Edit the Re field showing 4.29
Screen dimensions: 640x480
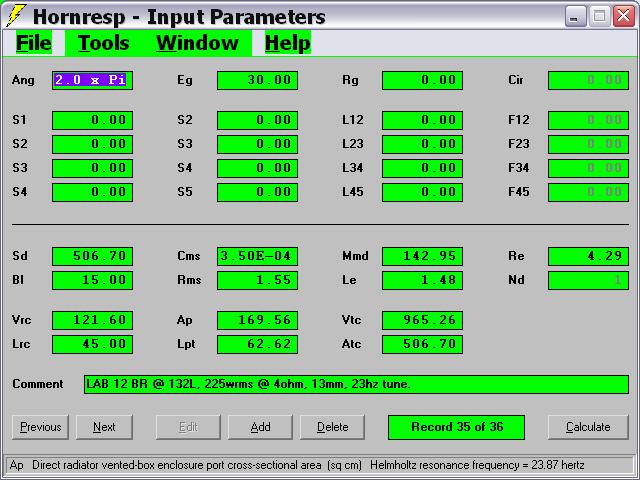pyautogui.click(x=588, y=256)
